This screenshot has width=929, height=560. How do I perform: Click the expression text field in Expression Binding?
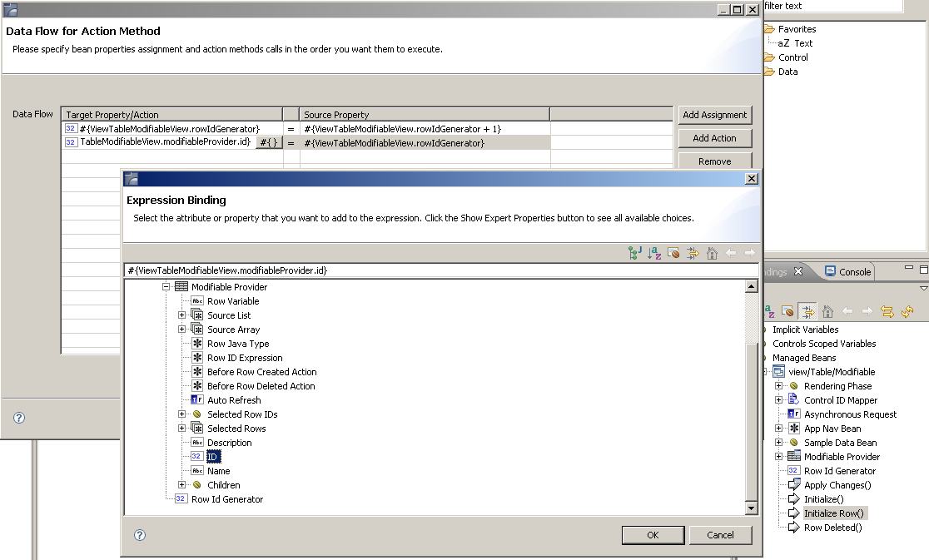coord(441,270)
